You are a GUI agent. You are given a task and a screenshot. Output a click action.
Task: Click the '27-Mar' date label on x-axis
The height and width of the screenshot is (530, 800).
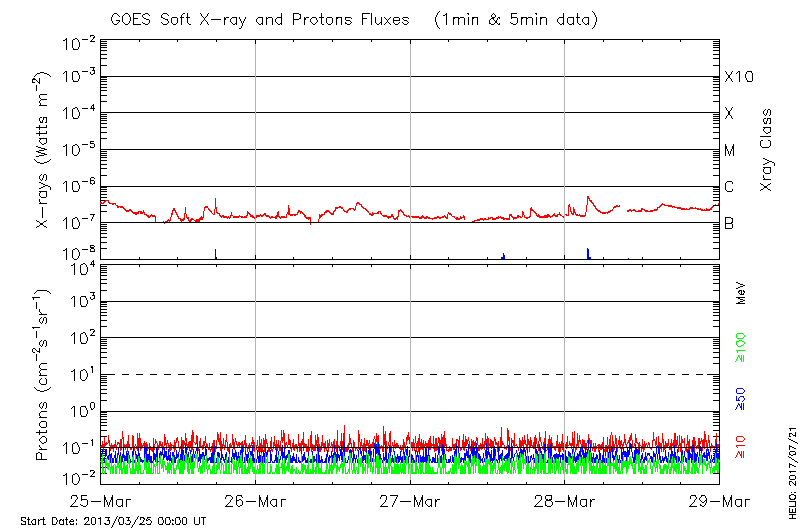point(410,500)
